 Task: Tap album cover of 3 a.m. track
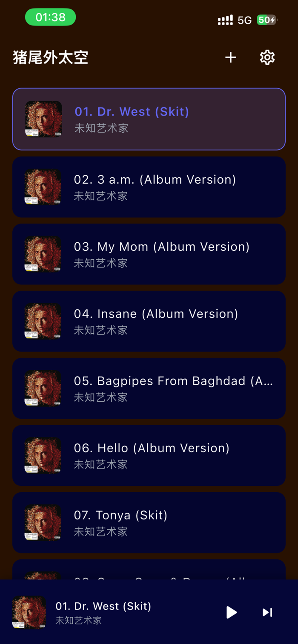pos(43,187)
